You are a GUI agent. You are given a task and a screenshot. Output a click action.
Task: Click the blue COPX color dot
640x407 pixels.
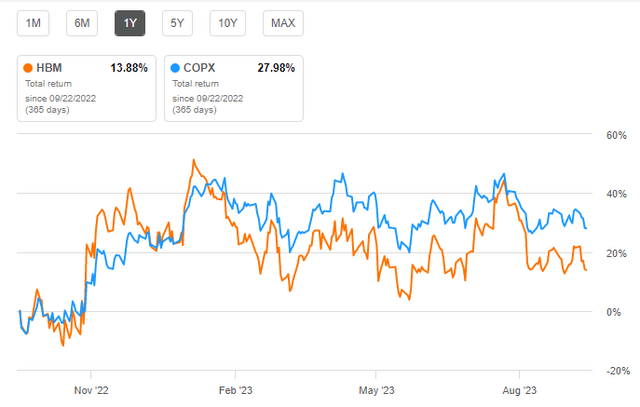tap(174, 68)
